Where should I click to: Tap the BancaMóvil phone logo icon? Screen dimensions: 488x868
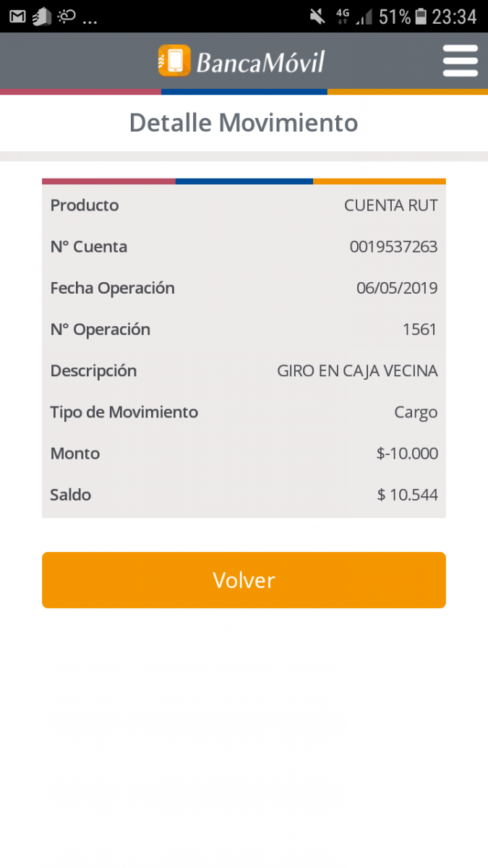(174, 61)
